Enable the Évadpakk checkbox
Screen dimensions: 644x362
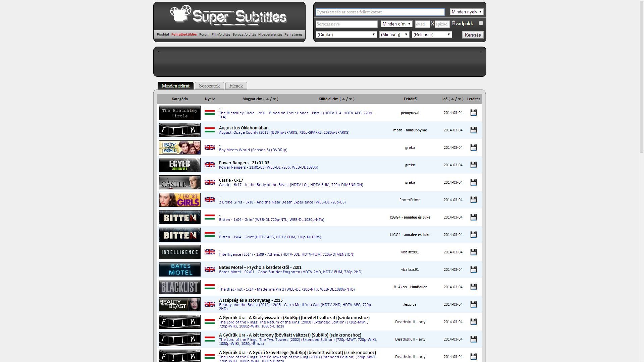tap(481, 23)
